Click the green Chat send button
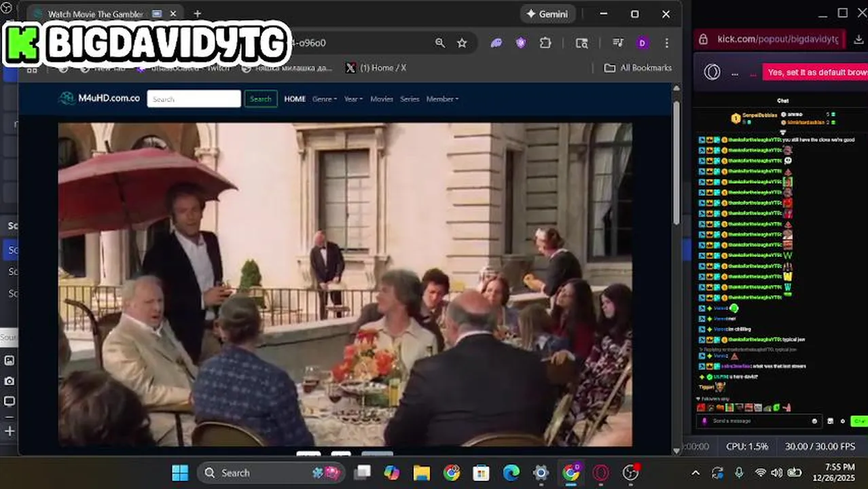This screenshot has width=868, height=489. point(859,421)
